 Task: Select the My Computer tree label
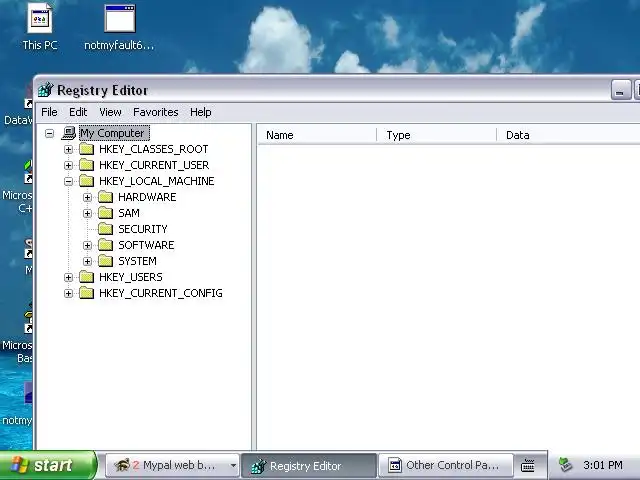(114, 133)
